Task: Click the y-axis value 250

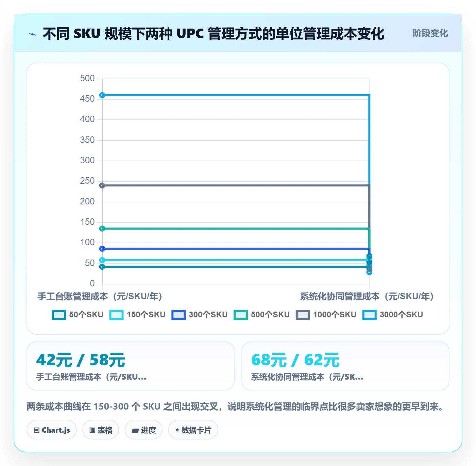Action: [87, 181]
